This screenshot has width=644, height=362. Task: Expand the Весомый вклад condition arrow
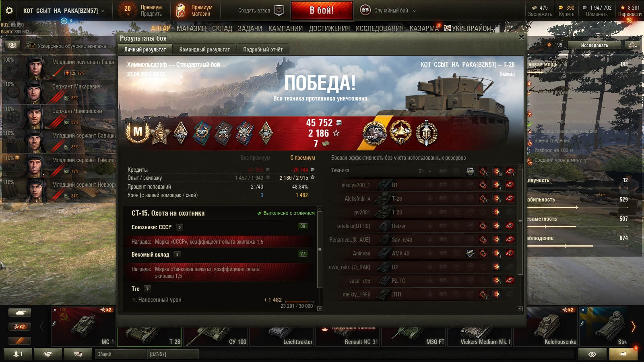coord(177,255)
